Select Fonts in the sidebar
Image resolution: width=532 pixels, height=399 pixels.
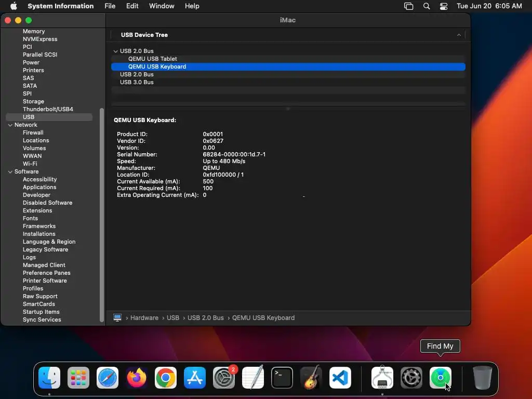pyautogui.click(x=30, y=219)
